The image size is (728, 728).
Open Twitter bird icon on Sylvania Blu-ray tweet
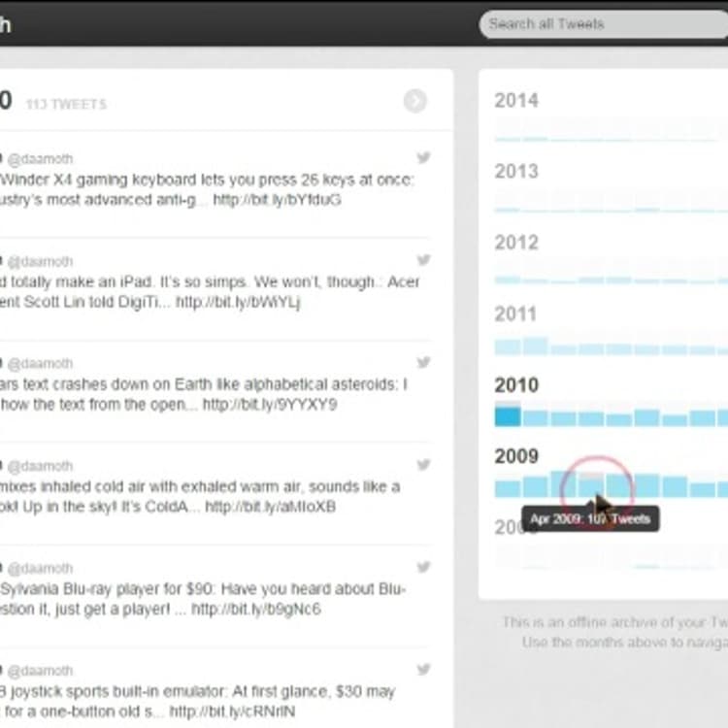pos(423,567)
